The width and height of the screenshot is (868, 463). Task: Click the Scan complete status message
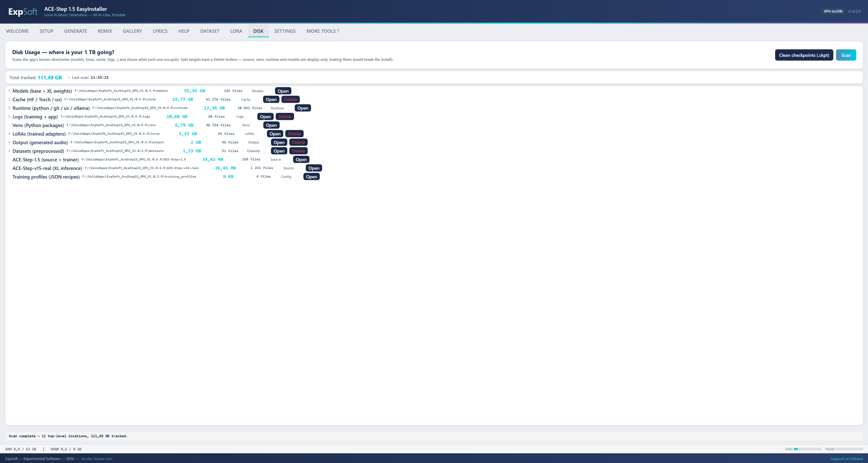pyautogui.click(x=68, y=436)
